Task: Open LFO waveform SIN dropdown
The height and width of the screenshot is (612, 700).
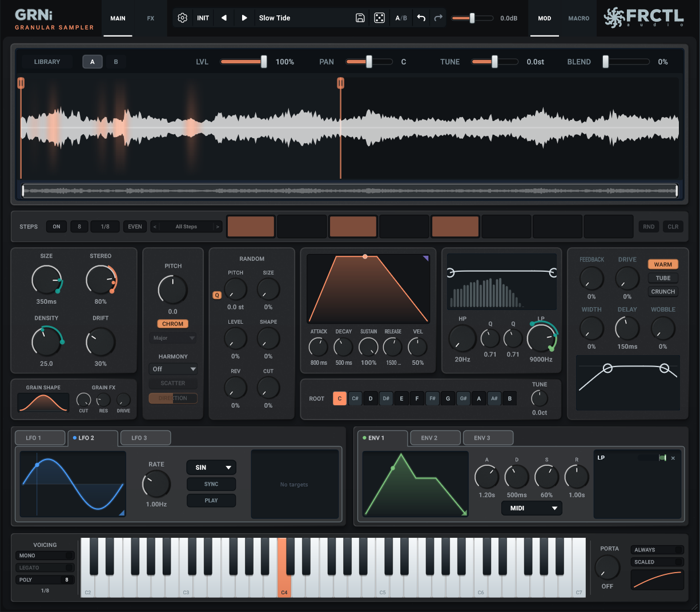Action: pyautogui.click(x=211, y=468)
